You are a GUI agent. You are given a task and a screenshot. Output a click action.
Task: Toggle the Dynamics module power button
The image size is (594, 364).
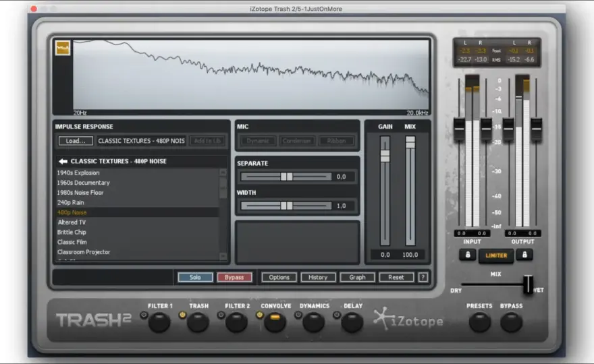click(x=298, y=315)
